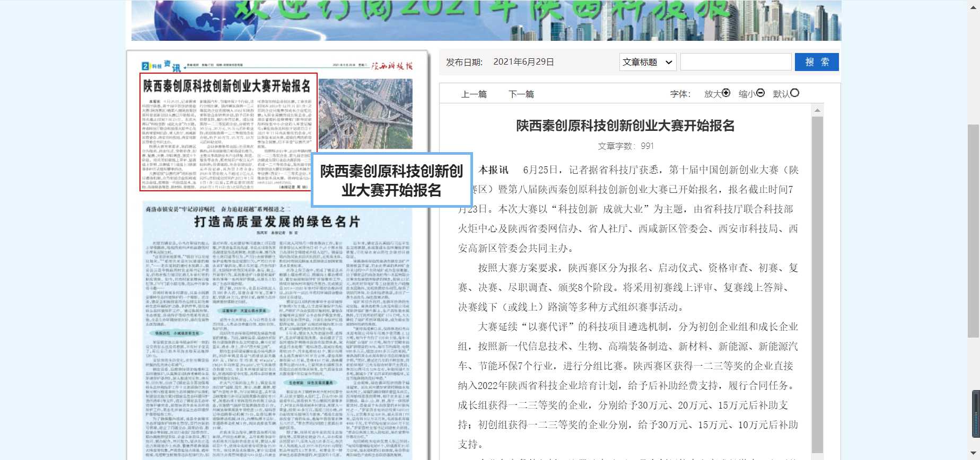Click the 默认 circle icon
This screenshot has width=980, height=460.
point(794,93)
